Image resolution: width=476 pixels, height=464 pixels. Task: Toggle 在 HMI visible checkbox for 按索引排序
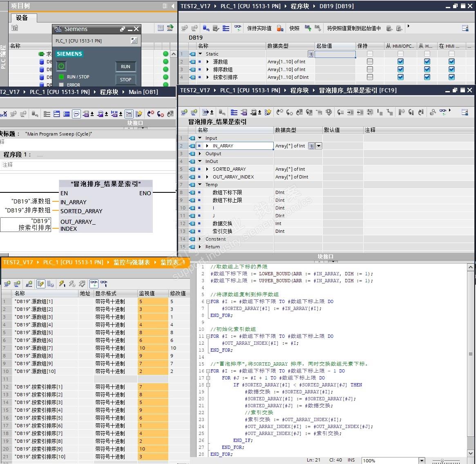tap(451, 77)
